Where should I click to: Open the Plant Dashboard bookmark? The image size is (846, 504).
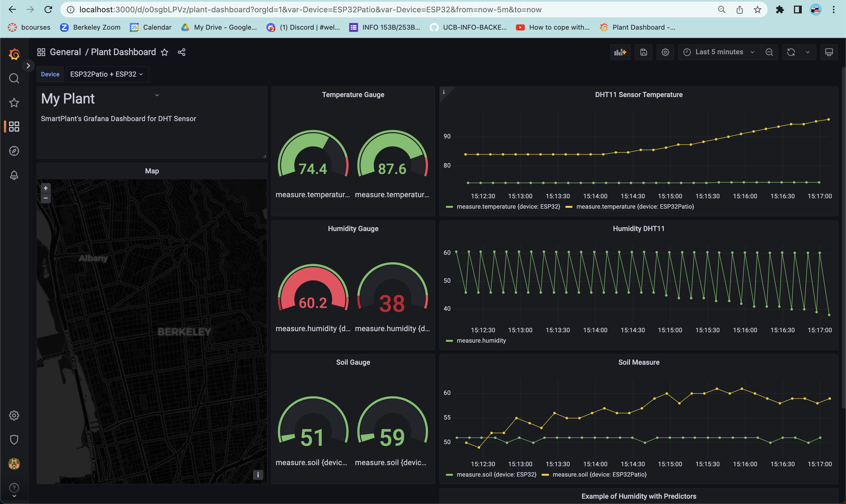point(638,27)
